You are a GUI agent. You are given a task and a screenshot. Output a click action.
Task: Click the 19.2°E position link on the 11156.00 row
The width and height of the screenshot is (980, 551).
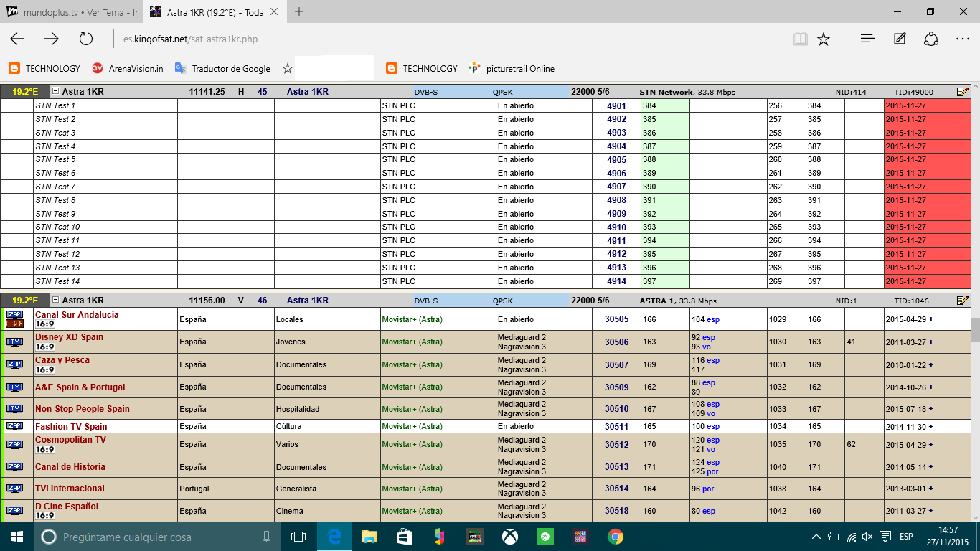point(25,301)
